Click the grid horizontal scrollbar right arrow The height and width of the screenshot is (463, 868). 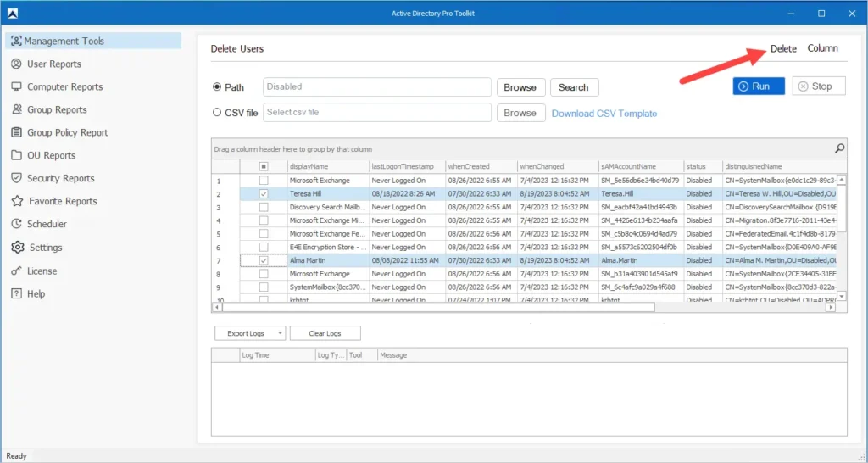(x=831, y=307)
